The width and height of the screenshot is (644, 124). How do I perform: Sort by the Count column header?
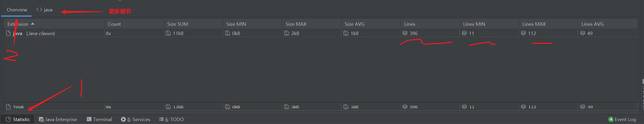click(114, 24)
